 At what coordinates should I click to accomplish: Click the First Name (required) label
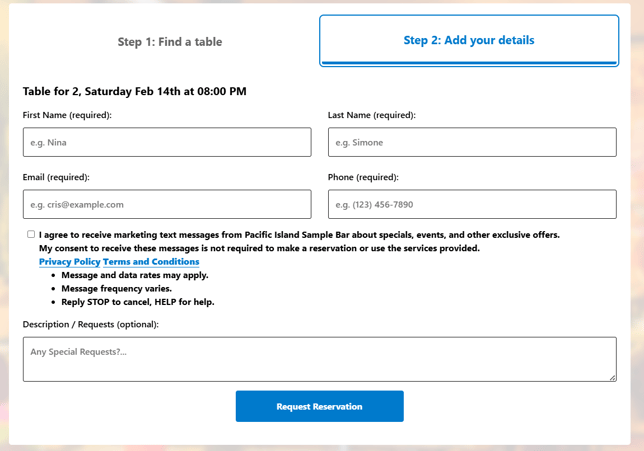[x=67, y=115]
